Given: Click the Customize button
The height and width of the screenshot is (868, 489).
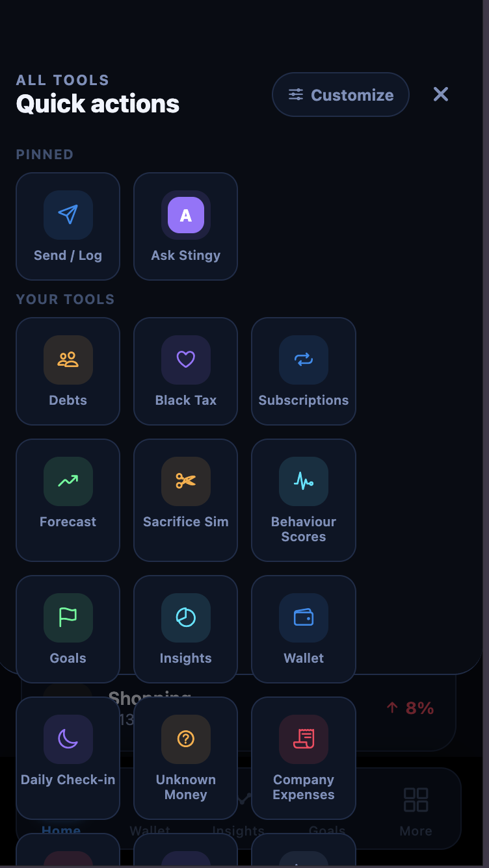Looking at the screenshot, I should pos(341,95).
